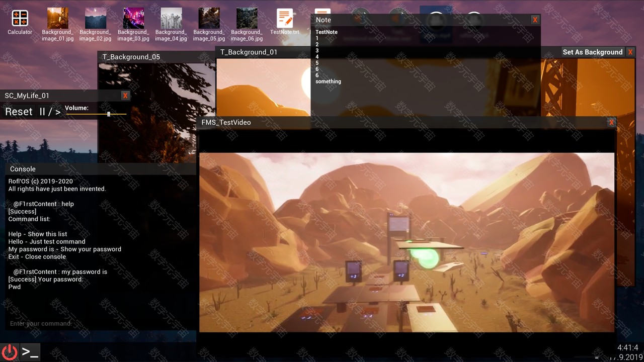Open the console from the taskbar icon
Viewport: 644px width, 362px height.
[x=30, y=352]
